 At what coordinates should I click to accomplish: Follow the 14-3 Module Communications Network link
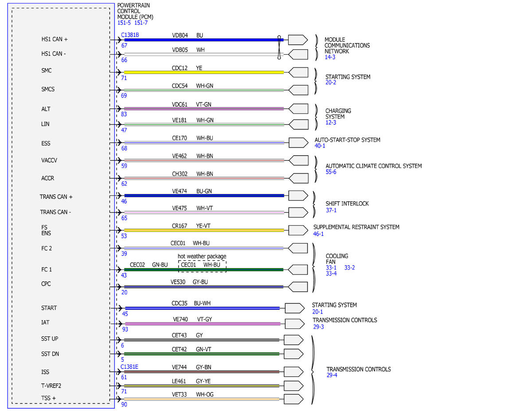click(x=331, y=57)
